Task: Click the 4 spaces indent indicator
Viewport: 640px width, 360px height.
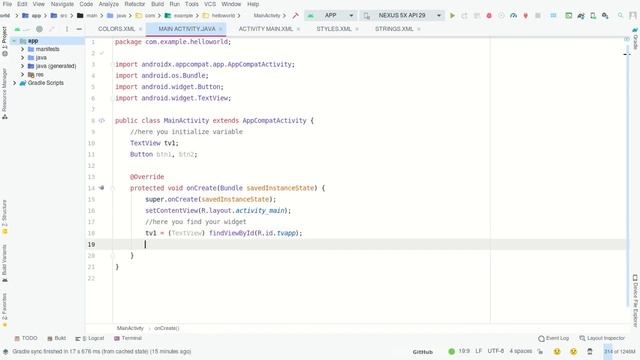Action: pyautogui.click(x=521, y=351)
